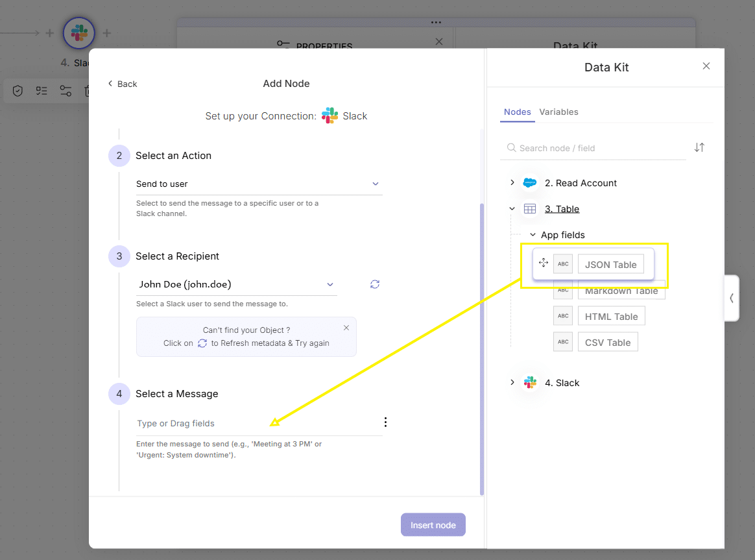Select the CSV Table field
Viewport: 755px width, 560px height.
pyautogui.click(x=608, y=343)
